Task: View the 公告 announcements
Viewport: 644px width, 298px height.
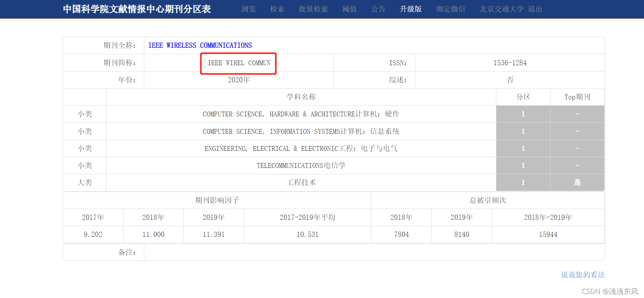Action: point(378,9)
